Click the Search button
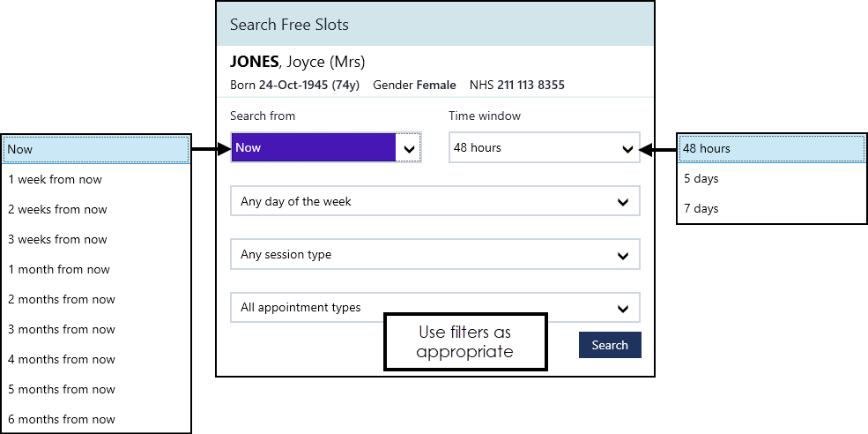Image resolution: width=868 pixels, height=434 pixels. tap(610, 345)
